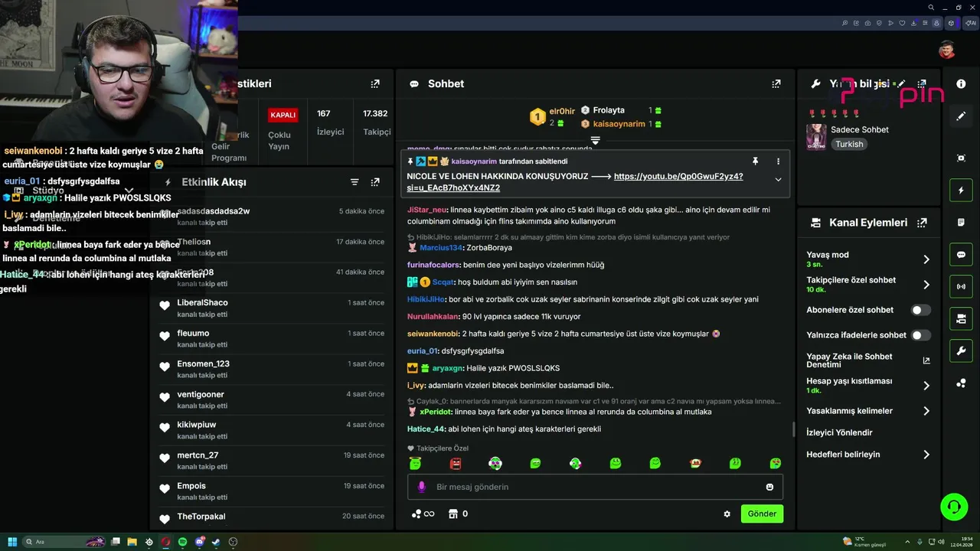Pop out the stream statistics panel
Viewport: 980px width, 551px height.
tap(375, 84)
